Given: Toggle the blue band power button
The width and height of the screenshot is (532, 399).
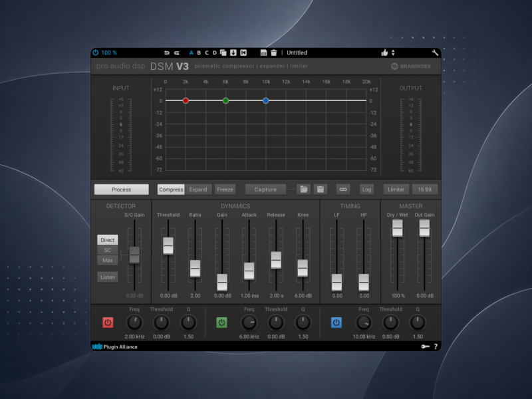Looking at the screenshot, I should coord(336,323).
